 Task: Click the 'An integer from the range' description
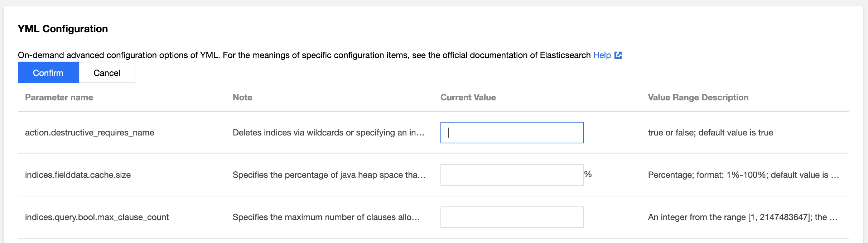pos(742,217)
